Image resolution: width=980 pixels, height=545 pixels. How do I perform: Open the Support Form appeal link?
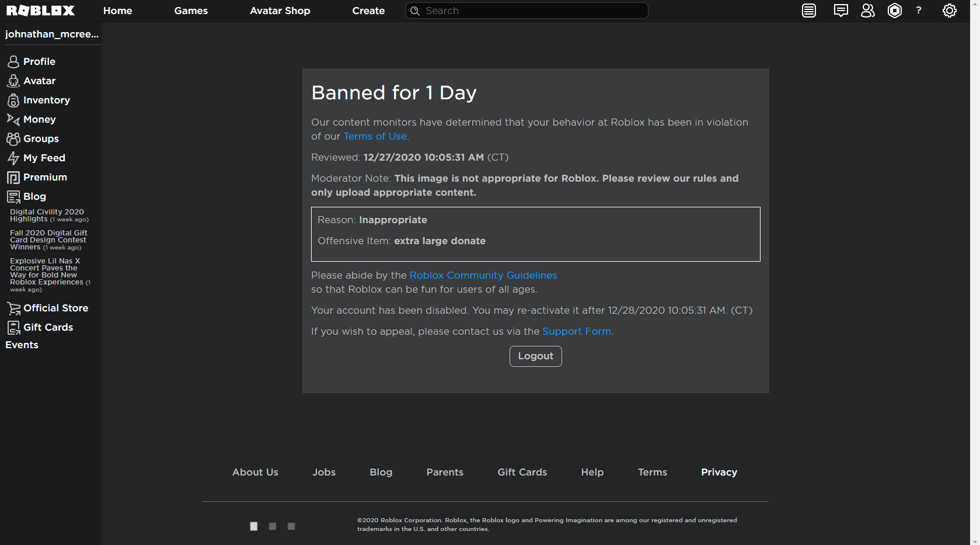(577, 331)
